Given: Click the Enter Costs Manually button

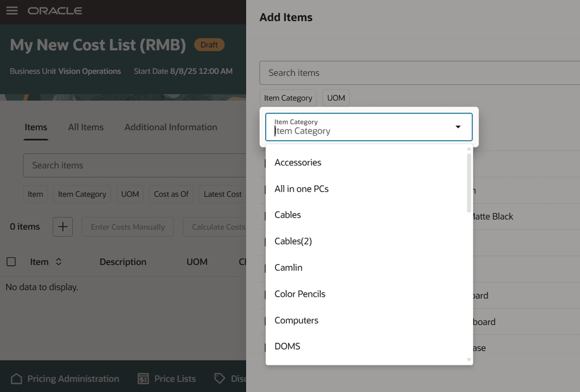Looking at the screenshot, I should 128,227.
